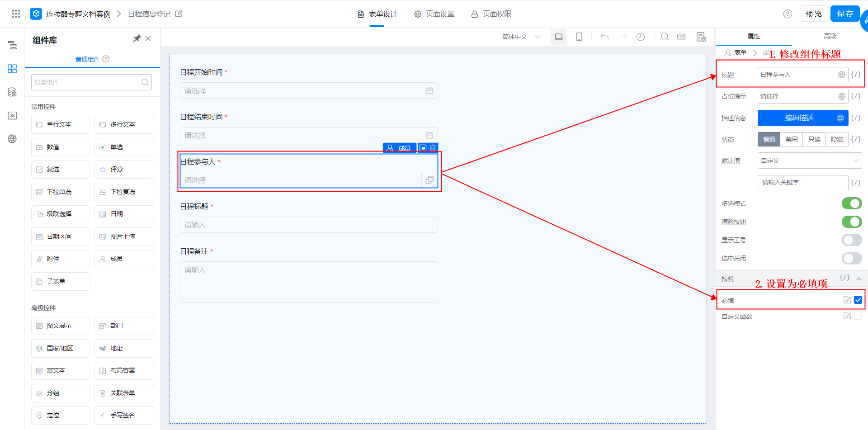
Task: Undo the last action
Action: (x=604, y=37)
